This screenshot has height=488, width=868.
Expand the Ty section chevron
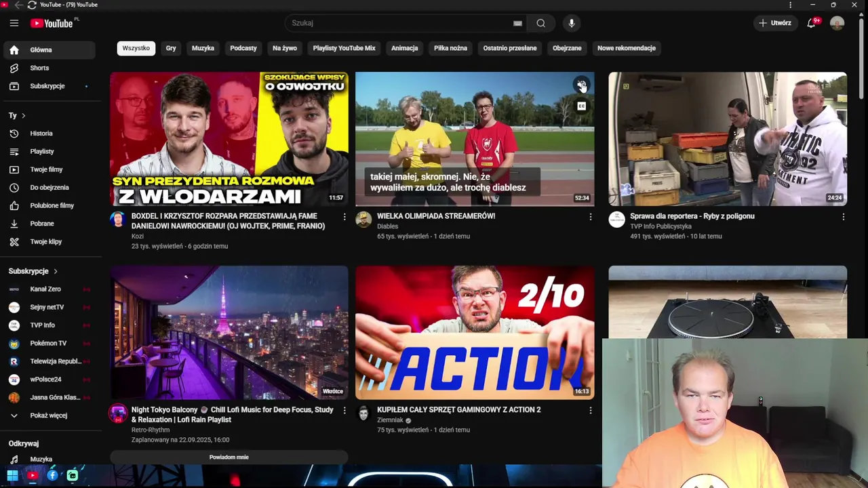pos(23,116)
